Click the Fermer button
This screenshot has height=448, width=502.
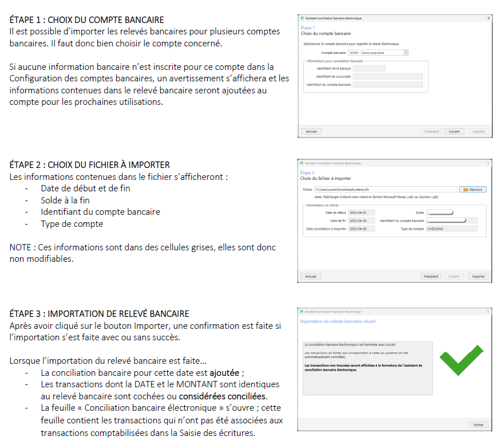(x=479, y=425)
